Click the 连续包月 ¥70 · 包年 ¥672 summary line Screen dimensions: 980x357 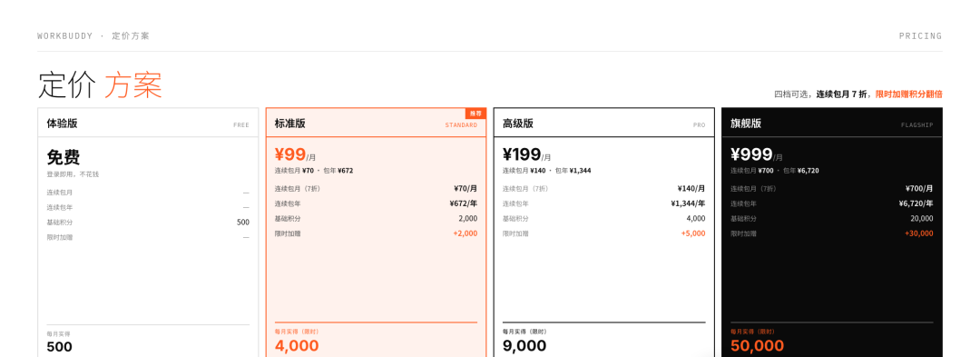314,170
